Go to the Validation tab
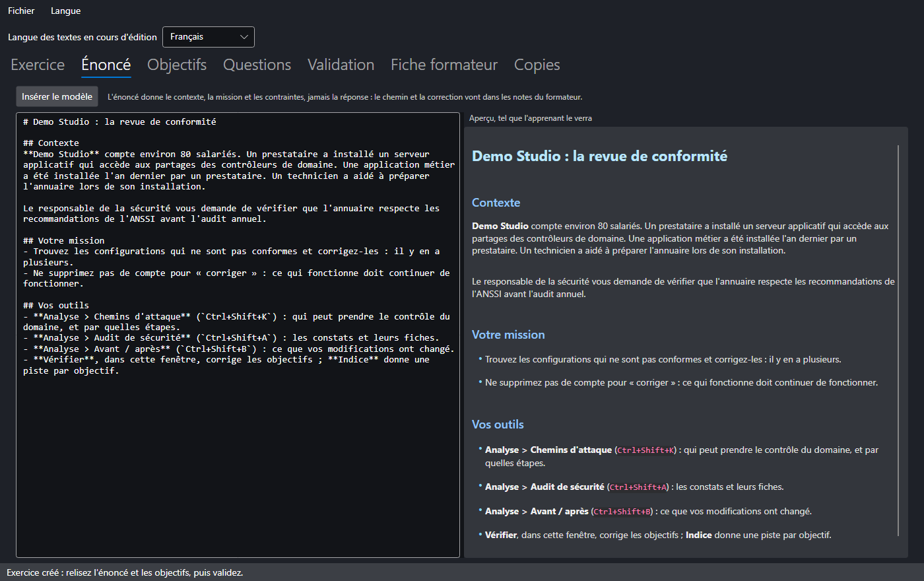Image resolution: width=924 pixels, height=581 pixels. pyautogui.click(x=341, y=65)
